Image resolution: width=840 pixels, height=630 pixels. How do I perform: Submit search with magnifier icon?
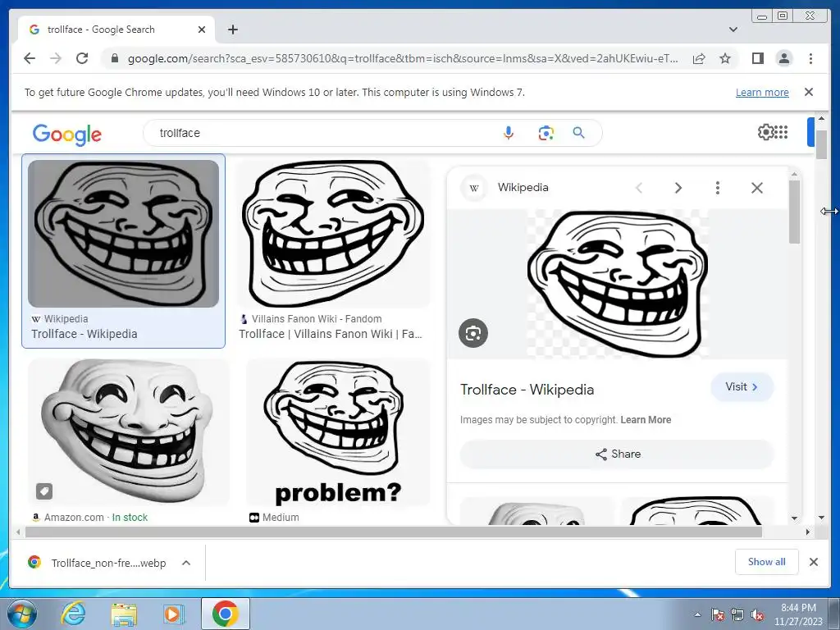(578, 133)
